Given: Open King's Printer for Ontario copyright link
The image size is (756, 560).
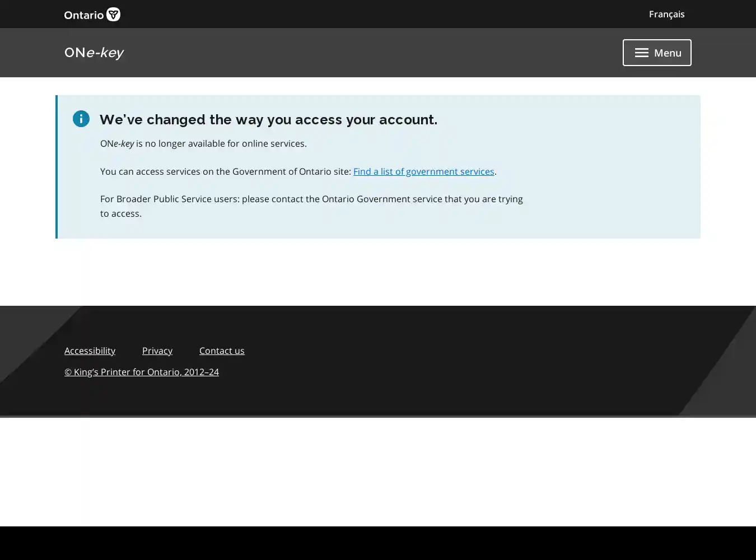Looking at the screenshot, I should point(142,372).
